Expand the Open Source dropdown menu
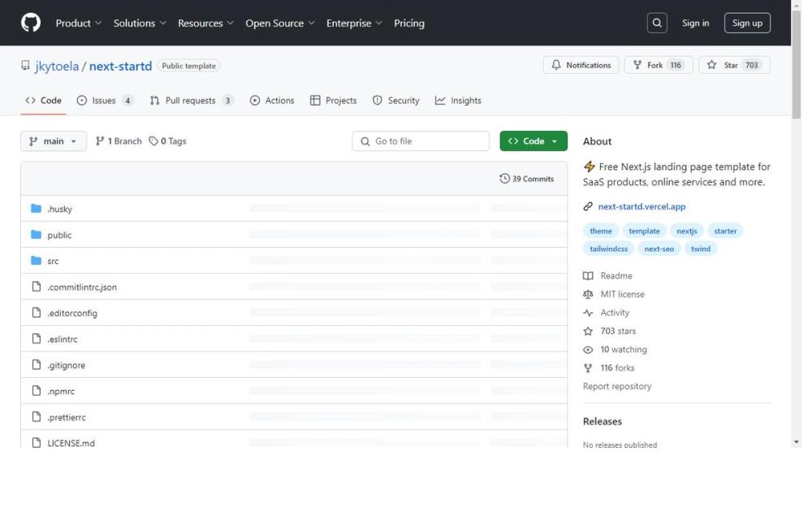 pos(280,23)
